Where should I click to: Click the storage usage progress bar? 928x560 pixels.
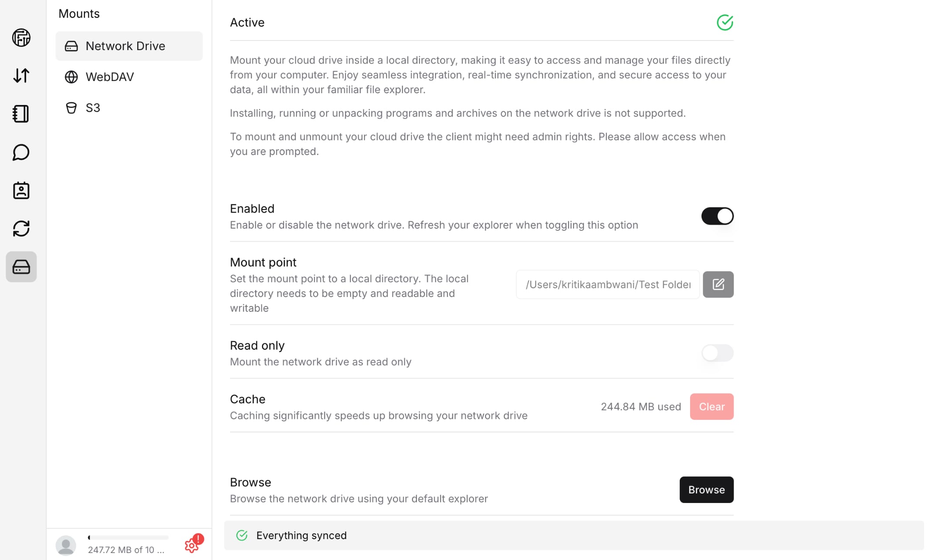[128, 538]
